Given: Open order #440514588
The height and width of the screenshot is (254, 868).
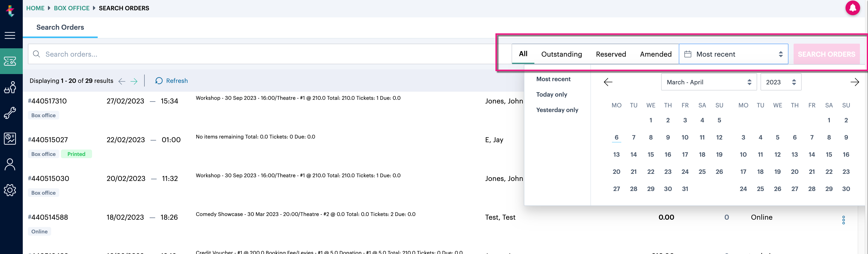Looking at the screenshot, I should pyautogui.click(x=48, y=217).
